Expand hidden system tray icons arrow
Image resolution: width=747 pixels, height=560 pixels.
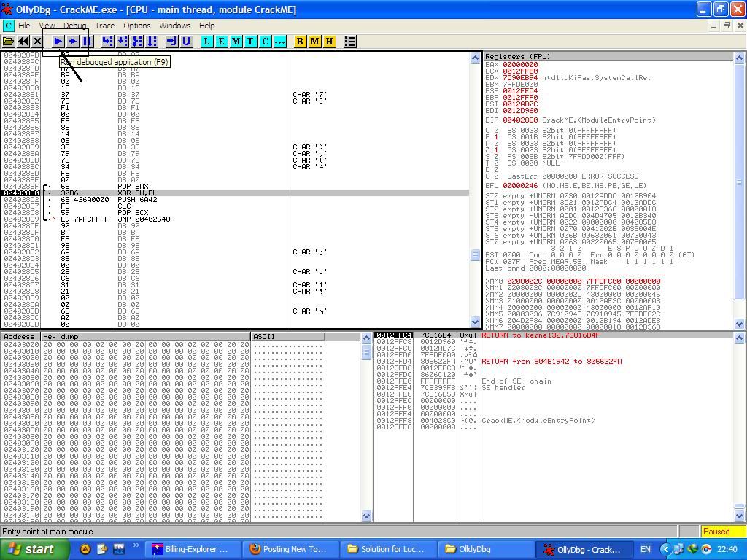[665, 550]
